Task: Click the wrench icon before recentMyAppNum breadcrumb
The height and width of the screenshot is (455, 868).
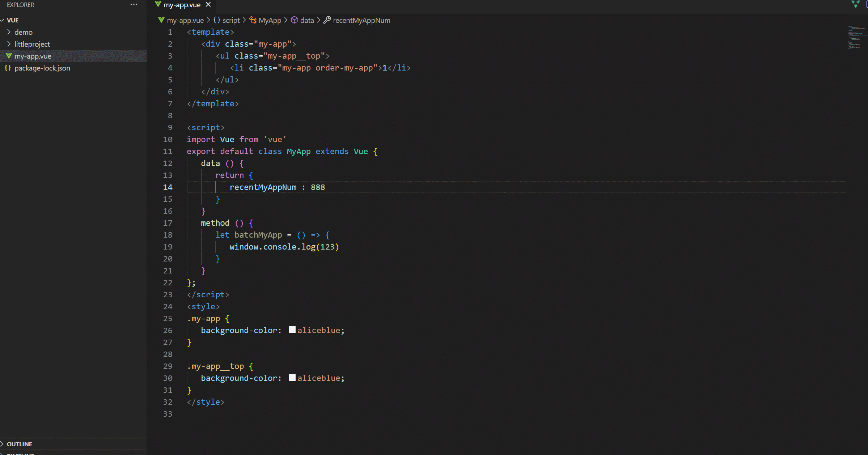Action: click(x=327, y=20)
